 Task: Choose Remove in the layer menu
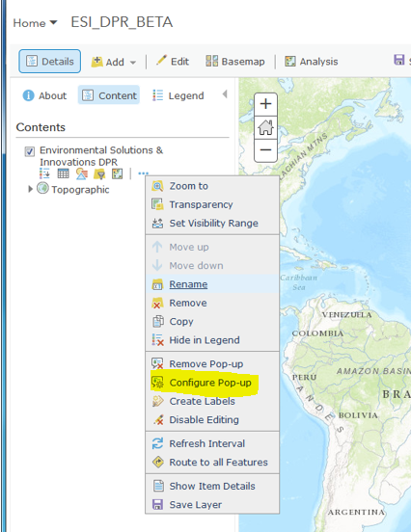[x=212, y=303]
